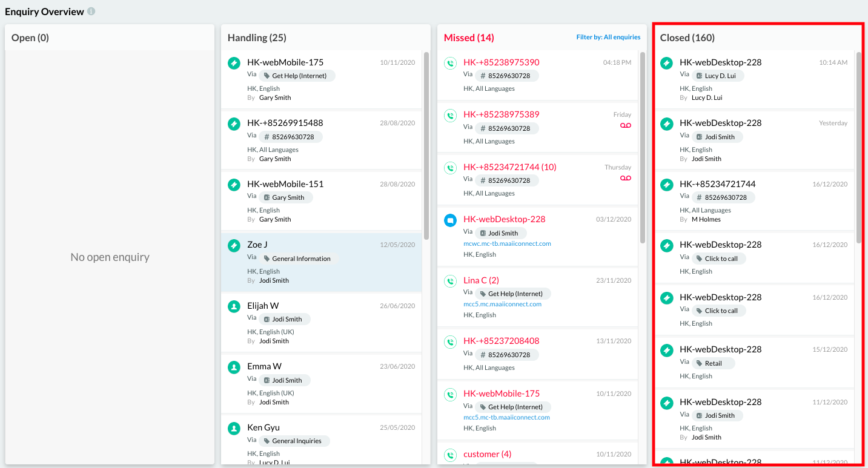
Task: Click voicemail icon on HK-+85238975389 missed enquiry
Action: click(x=625, y=125)
